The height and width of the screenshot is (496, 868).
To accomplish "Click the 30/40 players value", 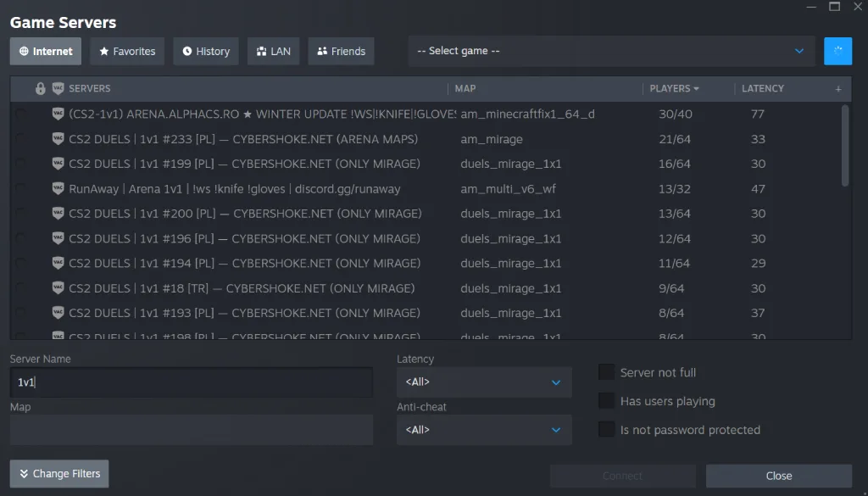I will (x=676, y=114).
